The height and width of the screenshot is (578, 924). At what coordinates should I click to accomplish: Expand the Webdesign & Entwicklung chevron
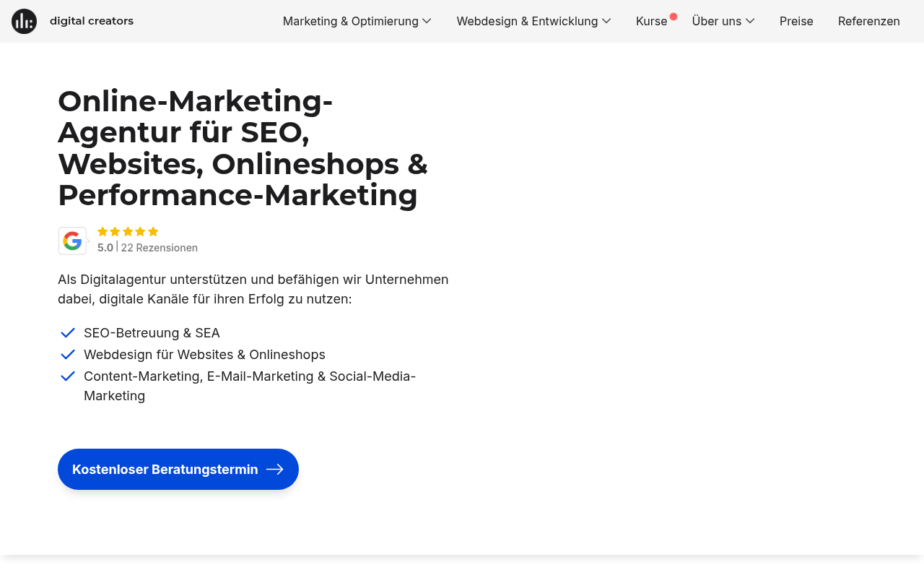606,21
